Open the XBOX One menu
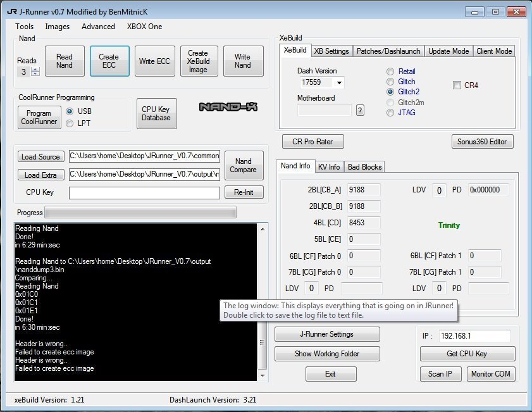 144,27
